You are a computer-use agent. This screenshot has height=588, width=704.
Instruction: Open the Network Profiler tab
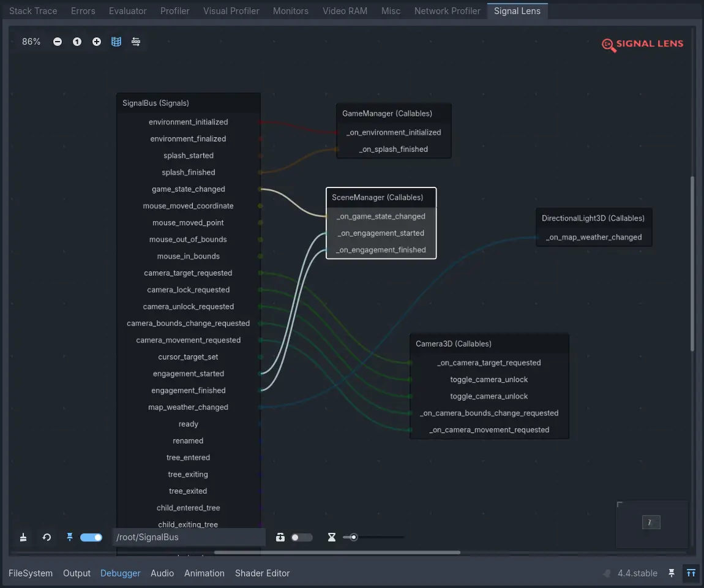click(x=447, y=11)
